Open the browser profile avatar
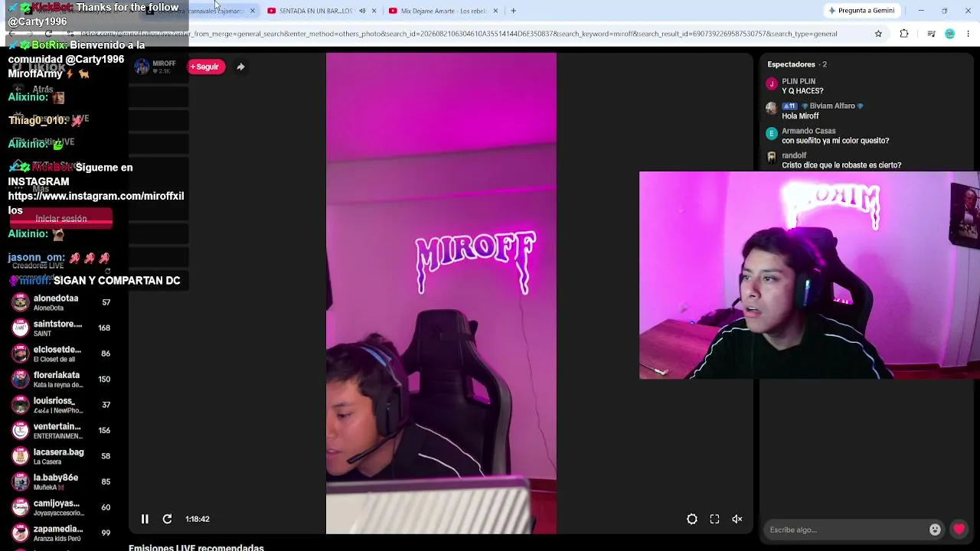Screen dimensions: 980x551 point(950,34)
